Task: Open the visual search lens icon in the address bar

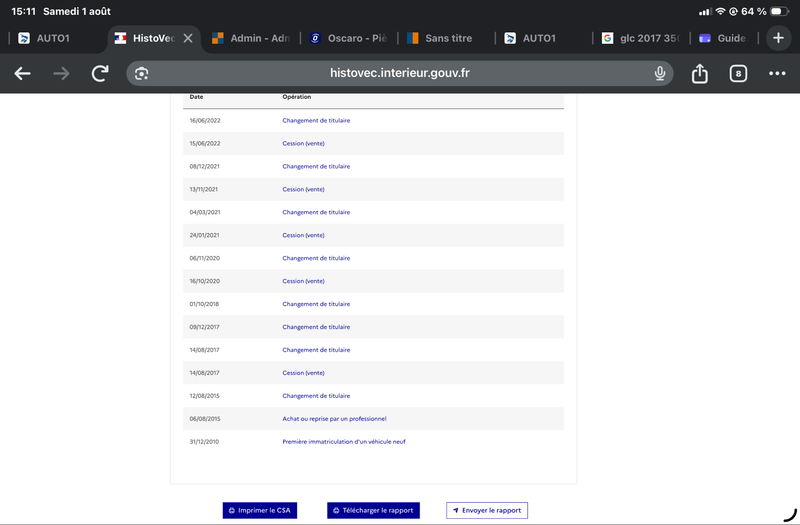Action: (x=141, y=73)
